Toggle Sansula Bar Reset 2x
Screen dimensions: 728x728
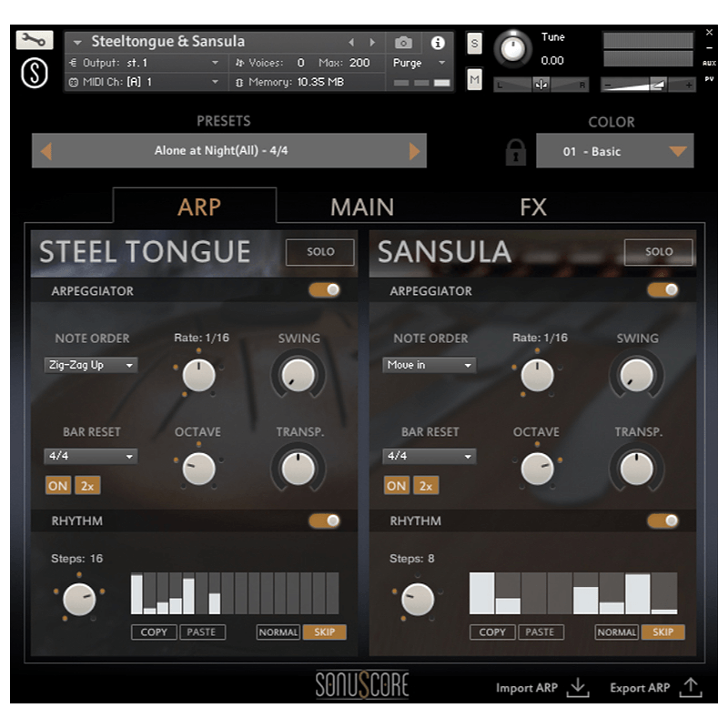(x=426, y=486)
